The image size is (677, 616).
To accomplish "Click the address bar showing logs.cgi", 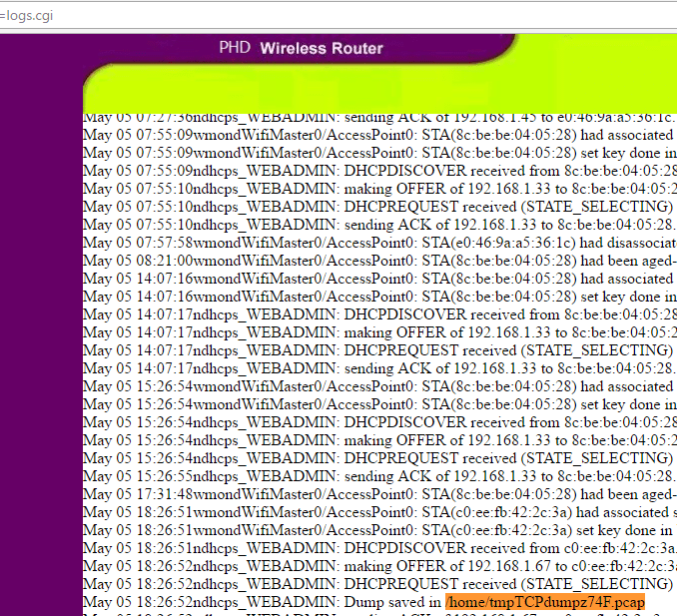I will [x=300, y=13].
